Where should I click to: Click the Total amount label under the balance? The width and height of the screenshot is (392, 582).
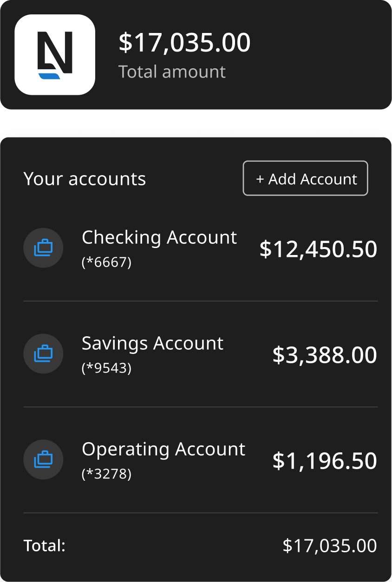point(172,72)
